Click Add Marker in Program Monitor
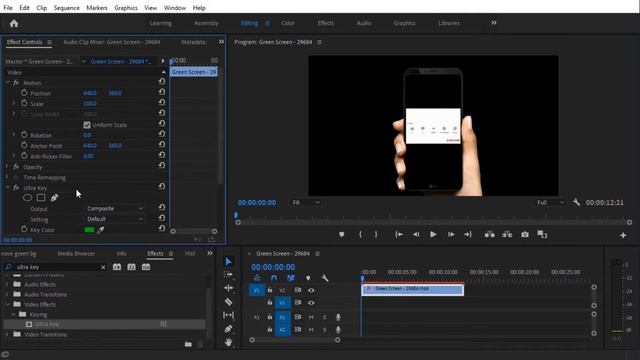This screenshot has width=640, height=360. click(342, 234)
